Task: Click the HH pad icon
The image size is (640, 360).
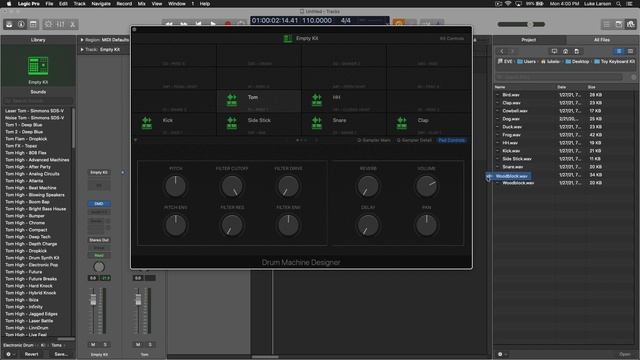Action: coord(317,99)
